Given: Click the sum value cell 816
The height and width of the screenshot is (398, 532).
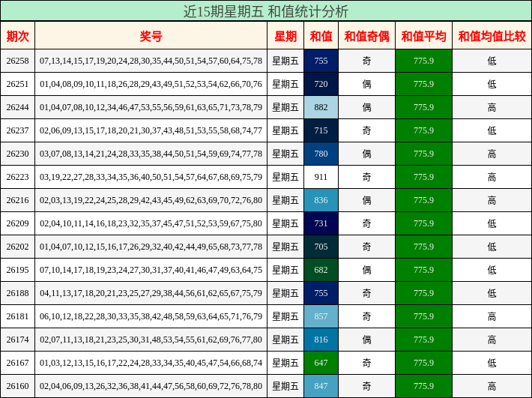Looking at the screenshot, I should tap(321, 340).
